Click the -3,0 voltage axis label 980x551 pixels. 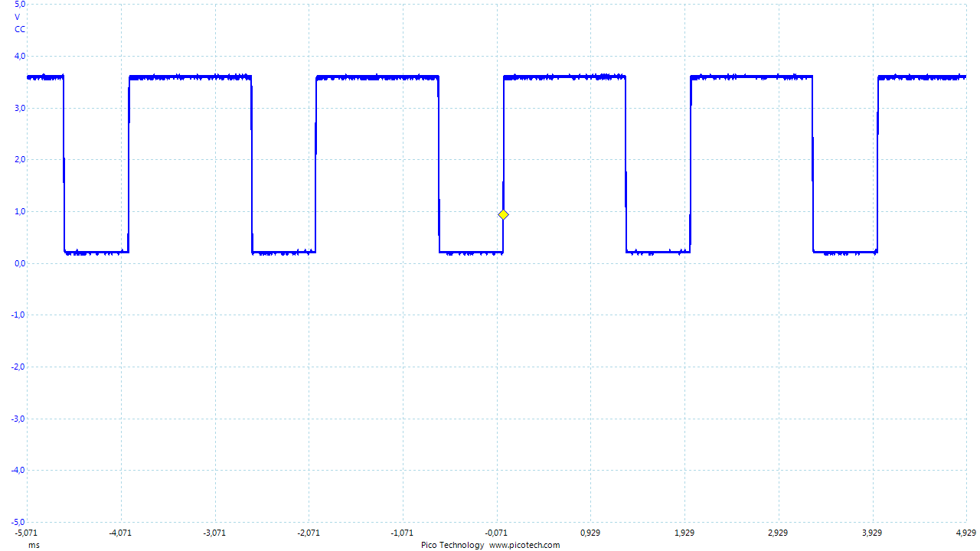click(x=18, y=419)
